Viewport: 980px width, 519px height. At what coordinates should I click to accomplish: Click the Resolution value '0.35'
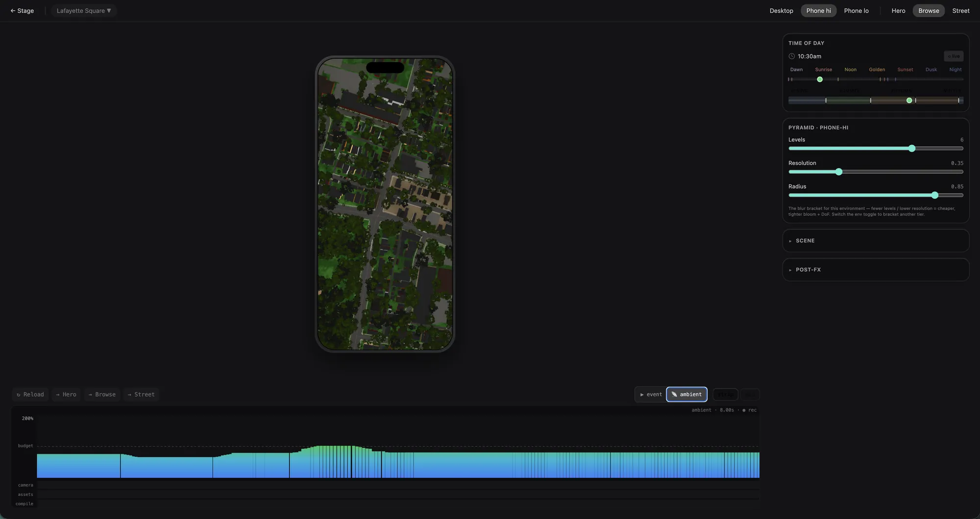957,163
